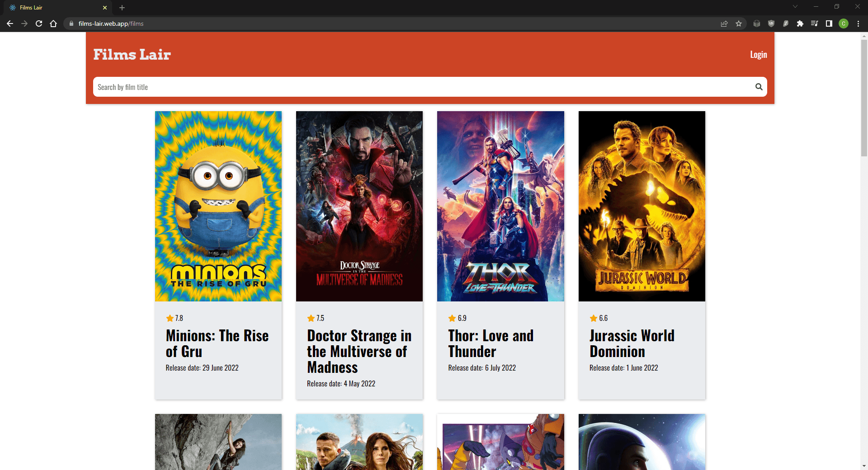Click the address bar URL
Viewport: 868px width, 470px height.
tap(111, 23)
